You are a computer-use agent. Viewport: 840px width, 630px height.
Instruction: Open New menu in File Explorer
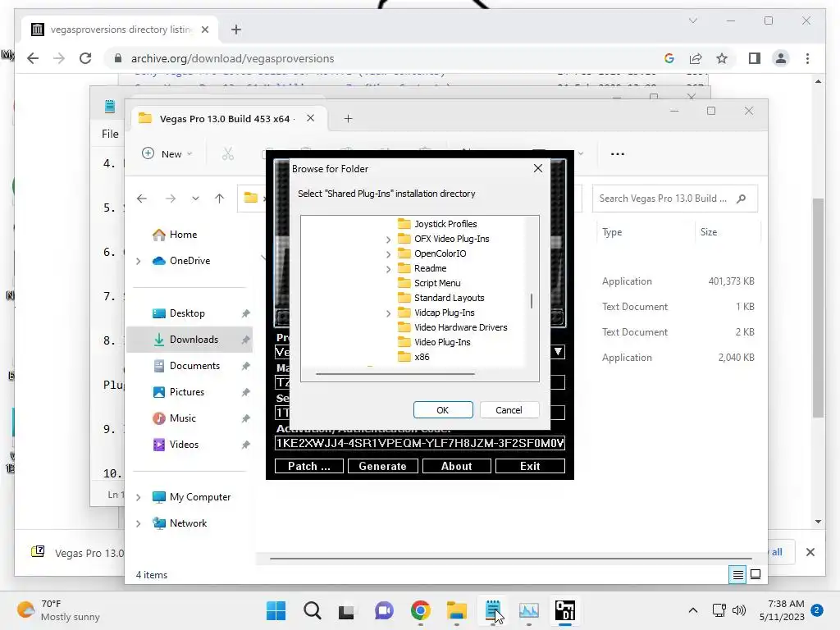click(167, 153)
